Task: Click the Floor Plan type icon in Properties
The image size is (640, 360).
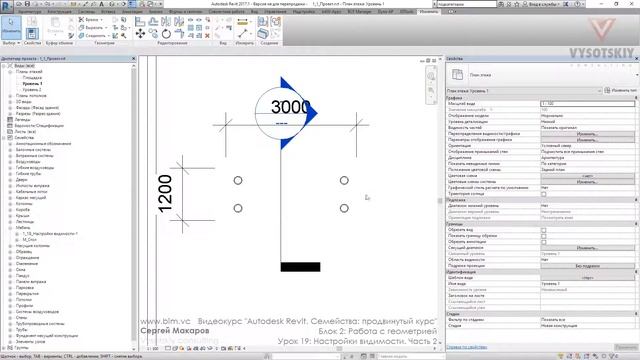Action: pyautogui.click(x=457, y=75)
